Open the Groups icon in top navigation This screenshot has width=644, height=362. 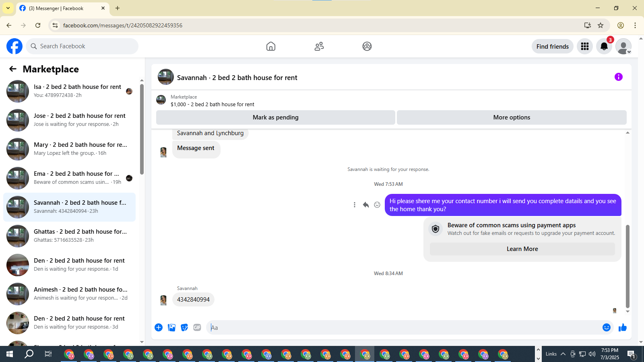(x=367, y=46)
